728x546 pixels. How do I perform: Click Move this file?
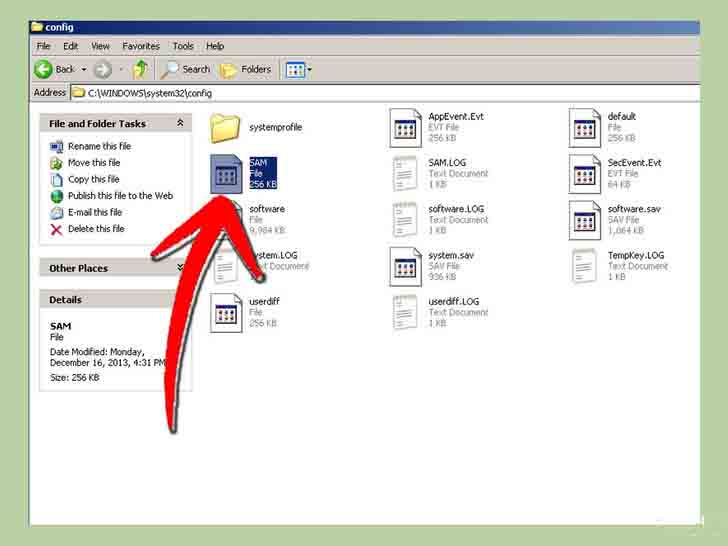pyautogui.click(x=94, y=163)
